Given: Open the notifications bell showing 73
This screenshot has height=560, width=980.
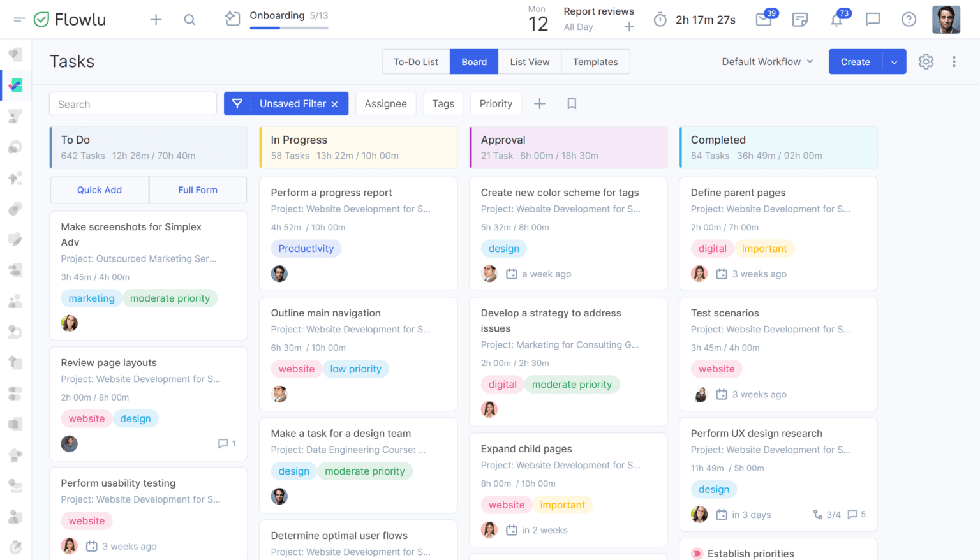Looking at the screenshot, I should (837, 19).
